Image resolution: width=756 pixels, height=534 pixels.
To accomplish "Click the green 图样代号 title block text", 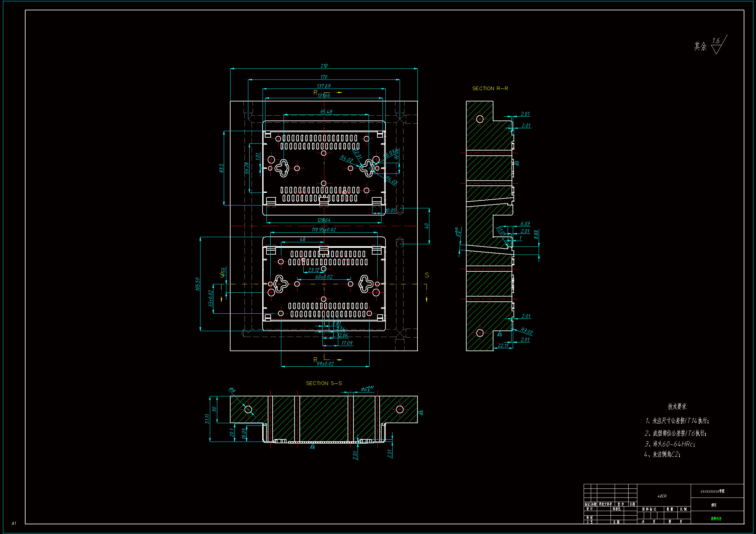I will [x=716, y=519].
